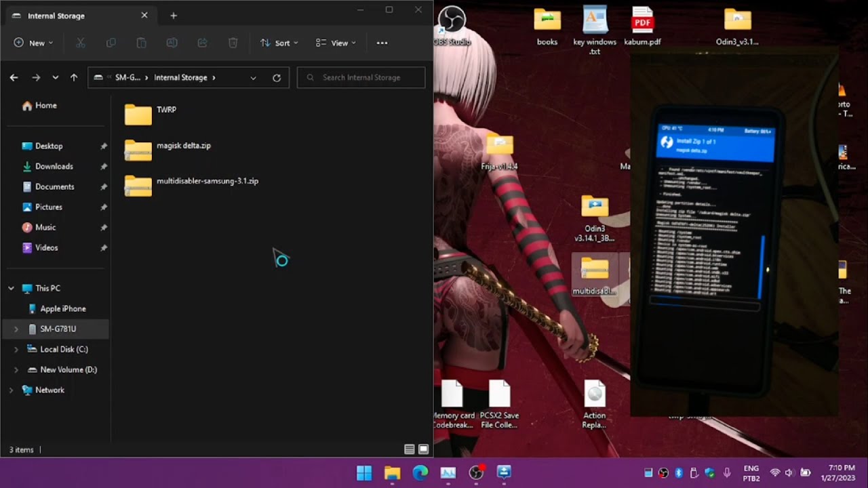Select the multidisabl... folder on desktop

pyautogui.click(x=595, y=276)
